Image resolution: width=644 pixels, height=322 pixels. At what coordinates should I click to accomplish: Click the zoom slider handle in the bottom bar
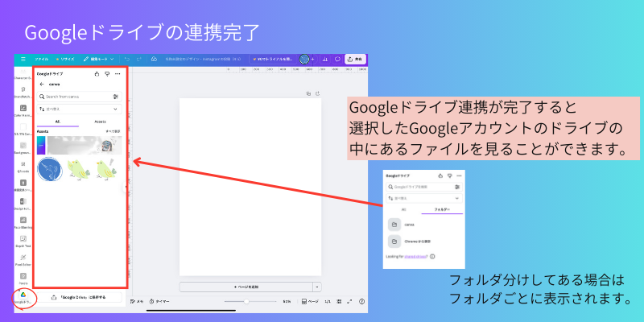click(246, 301)
